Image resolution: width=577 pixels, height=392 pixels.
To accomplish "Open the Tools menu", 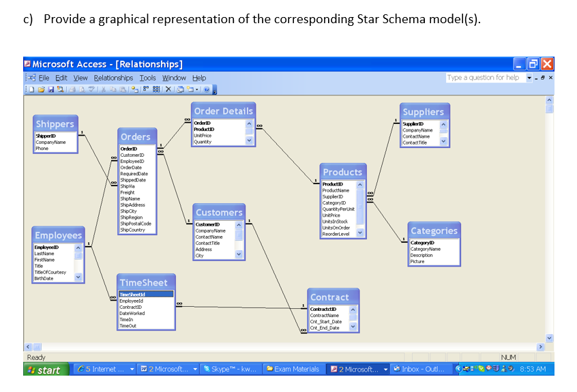I will tap(147, 78).
